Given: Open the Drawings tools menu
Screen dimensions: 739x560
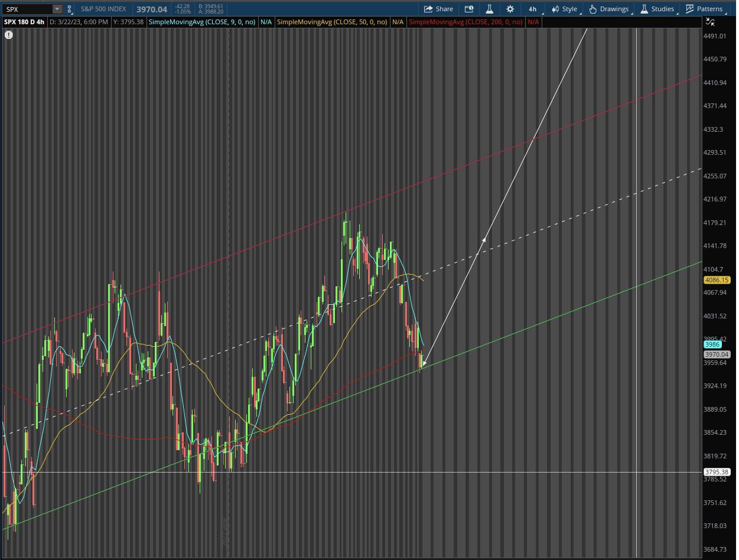Looking at the screenshot, I should tap(608, 9).
